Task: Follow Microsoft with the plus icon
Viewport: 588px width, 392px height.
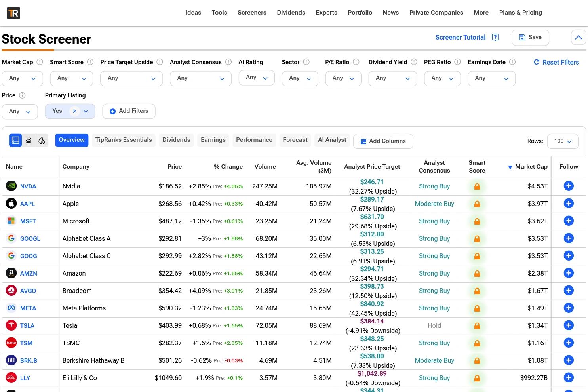Action: [x=569, y=221]
